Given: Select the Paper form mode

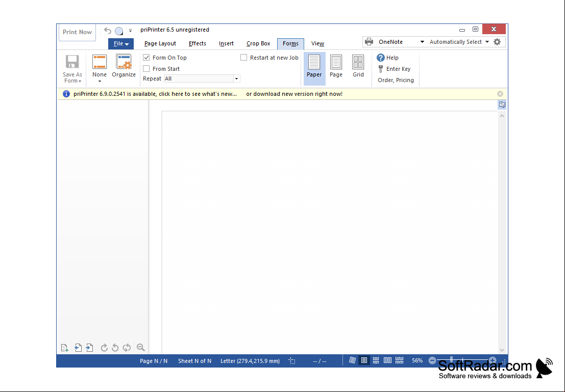Looking at the screenshot, I should pyautogui.click(x=314, y=68).
